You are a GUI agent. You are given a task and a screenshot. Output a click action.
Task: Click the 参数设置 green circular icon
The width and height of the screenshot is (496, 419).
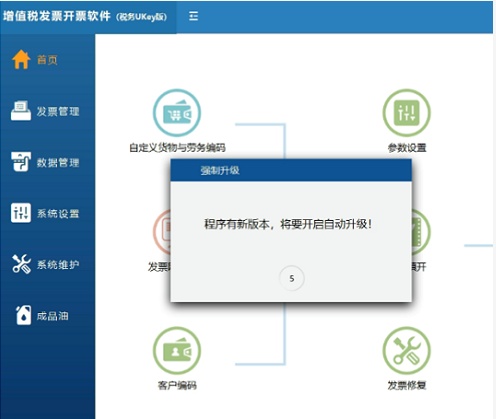pyautogui.click(x=406, y=113)
